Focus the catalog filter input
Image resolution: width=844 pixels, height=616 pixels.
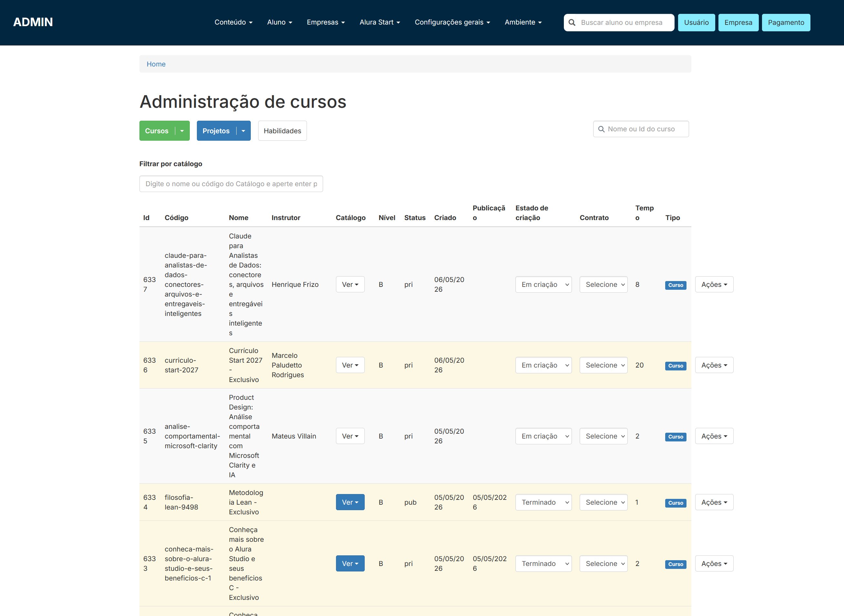click(231, 184)
